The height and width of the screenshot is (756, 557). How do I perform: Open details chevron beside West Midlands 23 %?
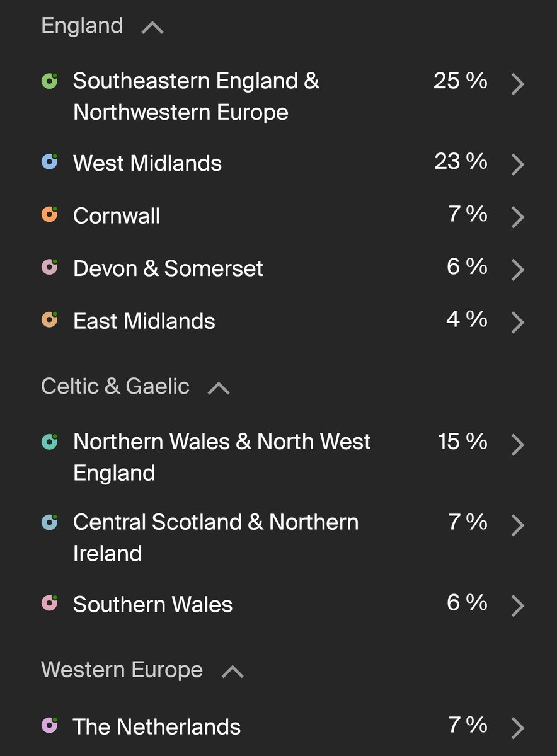[517, 164]
